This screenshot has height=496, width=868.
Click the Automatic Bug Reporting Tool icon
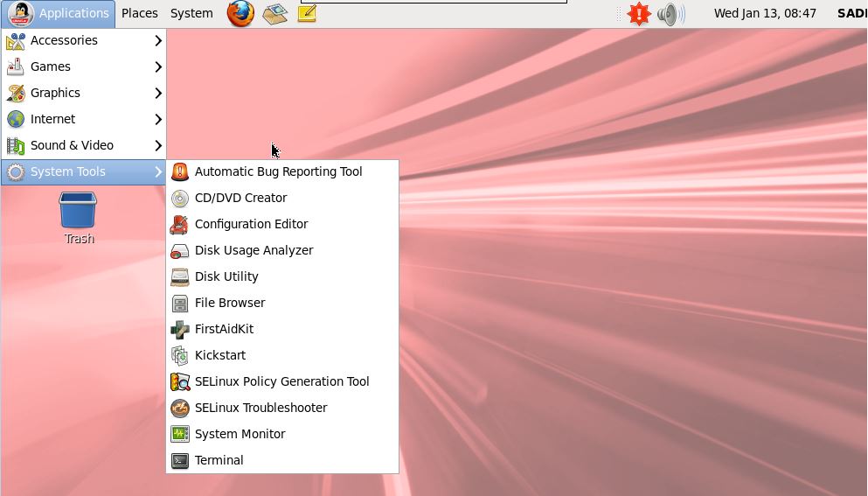(x=180, y=171)
